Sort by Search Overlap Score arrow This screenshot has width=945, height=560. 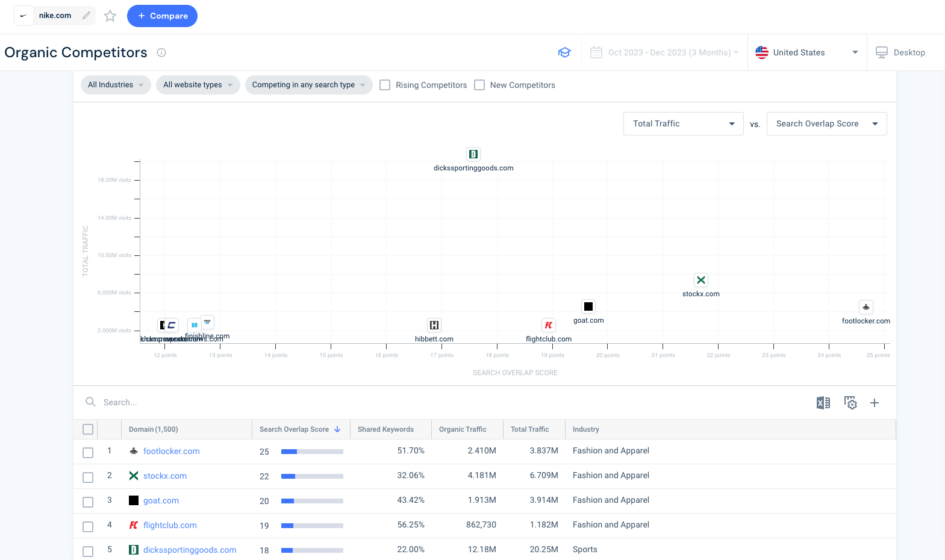(x=337, y=429)
